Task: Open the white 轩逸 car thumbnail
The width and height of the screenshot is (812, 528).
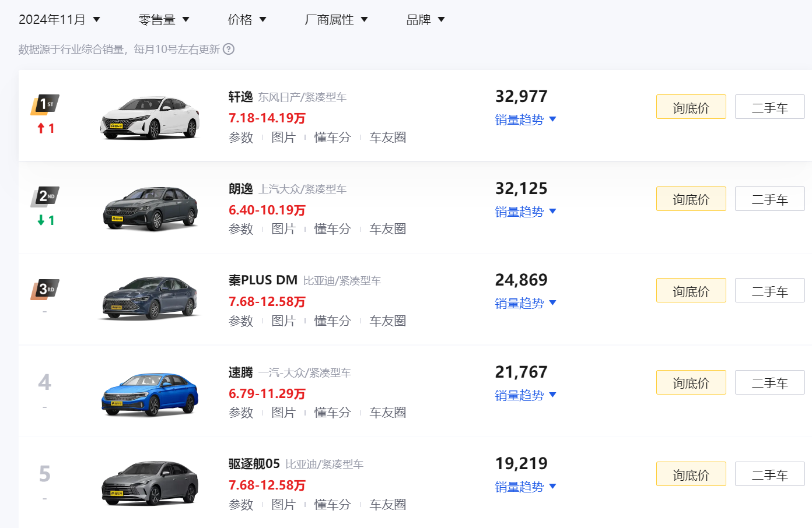Action: pyautogui.click(x=150, y=117)
